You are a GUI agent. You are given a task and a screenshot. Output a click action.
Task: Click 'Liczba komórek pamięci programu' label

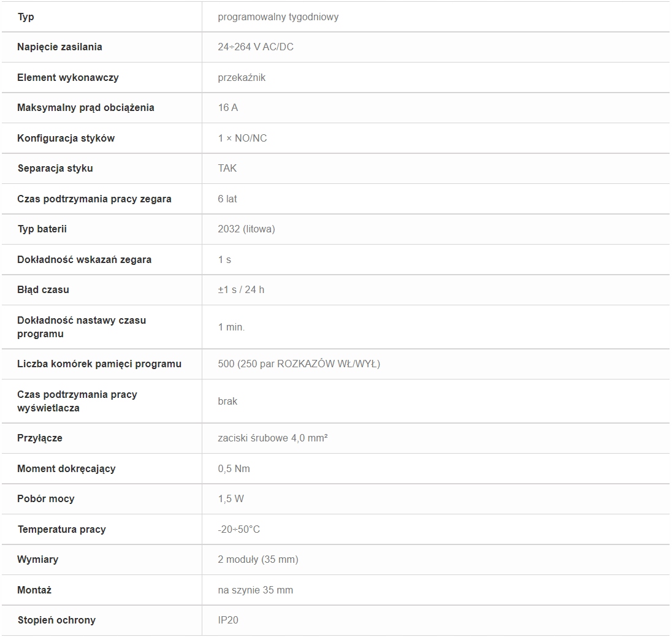99,364
